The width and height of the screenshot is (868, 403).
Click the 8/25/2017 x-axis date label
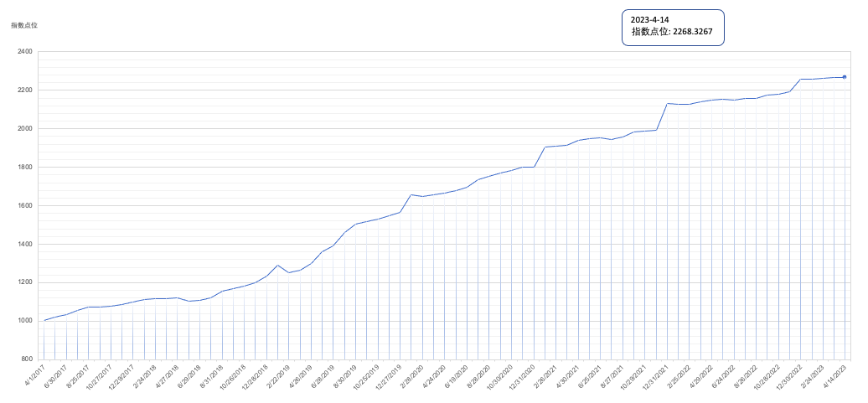(x=78, y=375)
